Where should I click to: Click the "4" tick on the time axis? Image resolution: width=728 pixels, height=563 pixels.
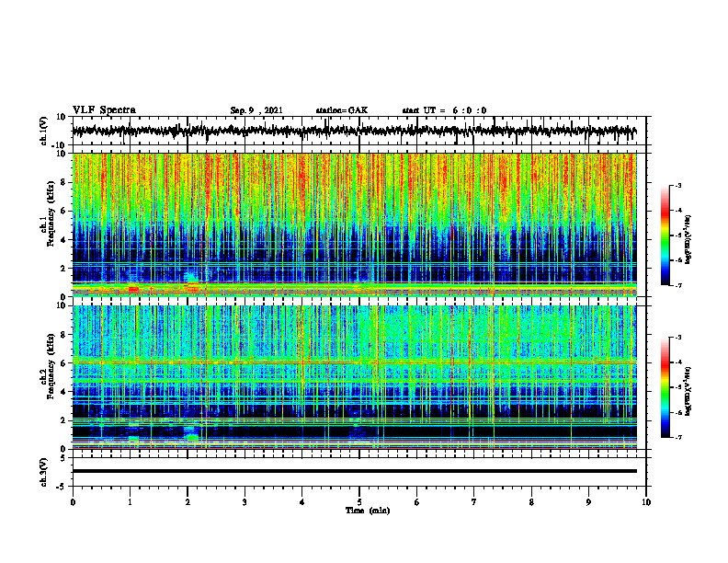(302, 502)
